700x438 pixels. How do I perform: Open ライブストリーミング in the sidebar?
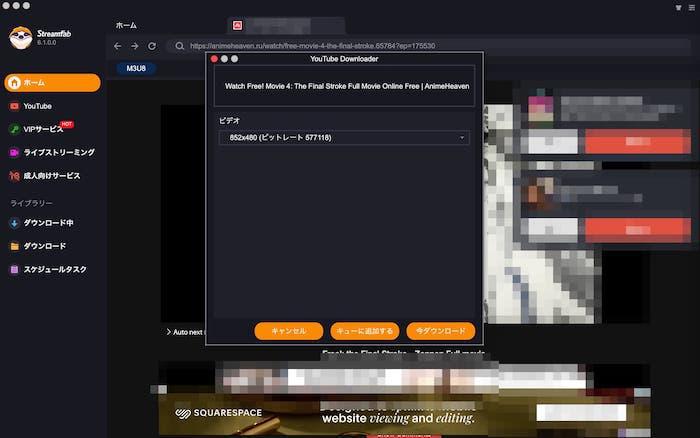[59, 153]
